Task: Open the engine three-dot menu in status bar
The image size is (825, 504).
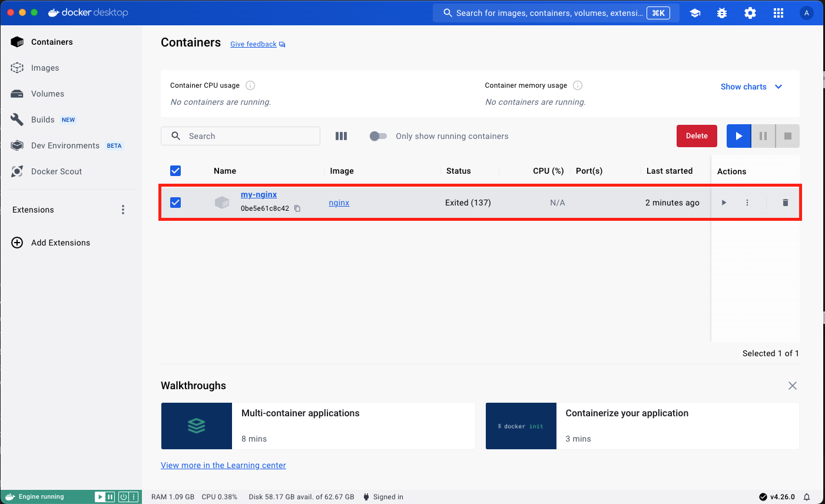Action: point(134,497)
